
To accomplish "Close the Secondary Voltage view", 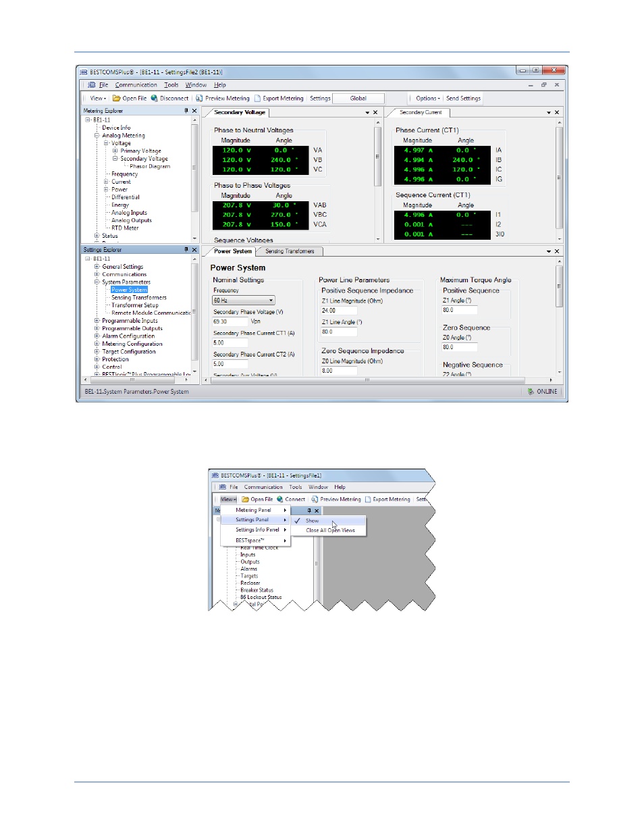I will point(375,113).
